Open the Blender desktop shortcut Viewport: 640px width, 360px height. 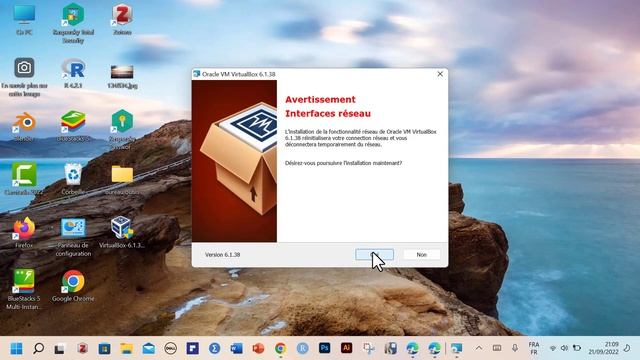coord(24,127)
